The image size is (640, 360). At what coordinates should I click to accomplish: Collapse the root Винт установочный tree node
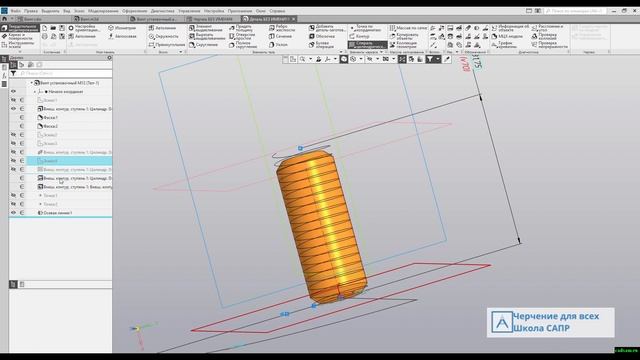(x=32, y=83)
